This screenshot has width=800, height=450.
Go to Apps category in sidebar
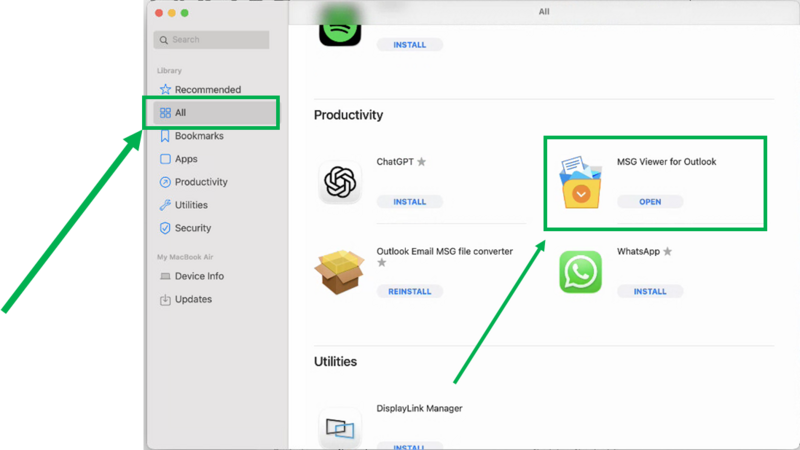[x=186, y=159]
